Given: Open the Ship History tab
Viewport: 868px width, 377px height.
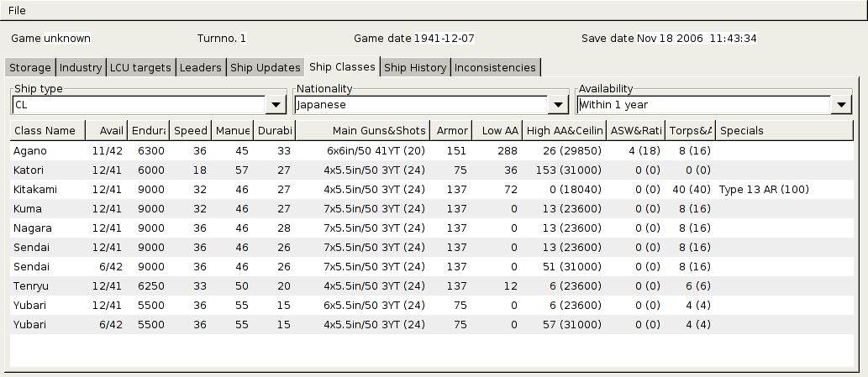Looking at the screenshot, I should [415, 67].
